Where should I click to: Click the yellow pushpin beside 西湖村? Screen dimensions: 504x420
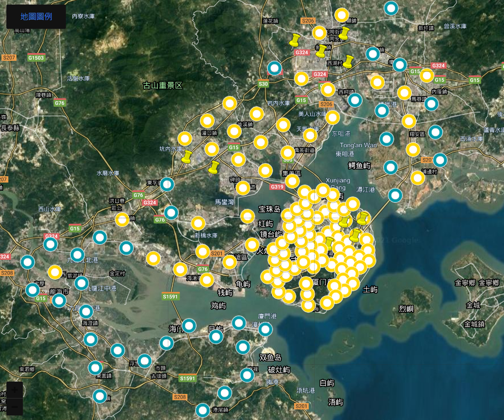click(349, 62)
